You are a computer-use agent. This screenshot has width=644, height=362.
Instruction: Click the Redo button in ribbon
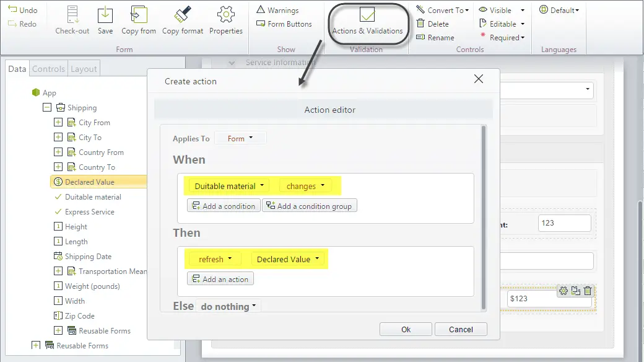[22, 24]
